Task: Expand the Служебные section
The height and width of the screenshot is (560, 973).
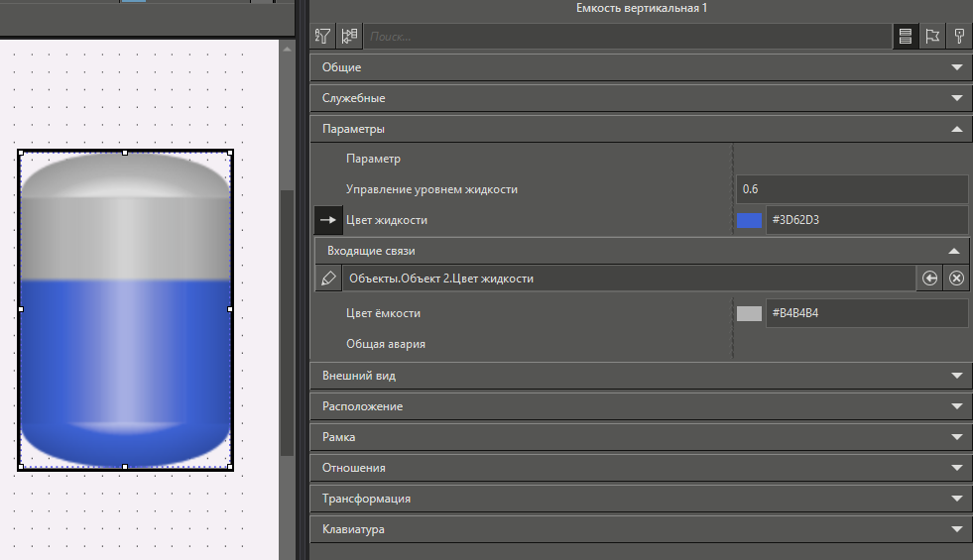Action: (x=956, y=98)
